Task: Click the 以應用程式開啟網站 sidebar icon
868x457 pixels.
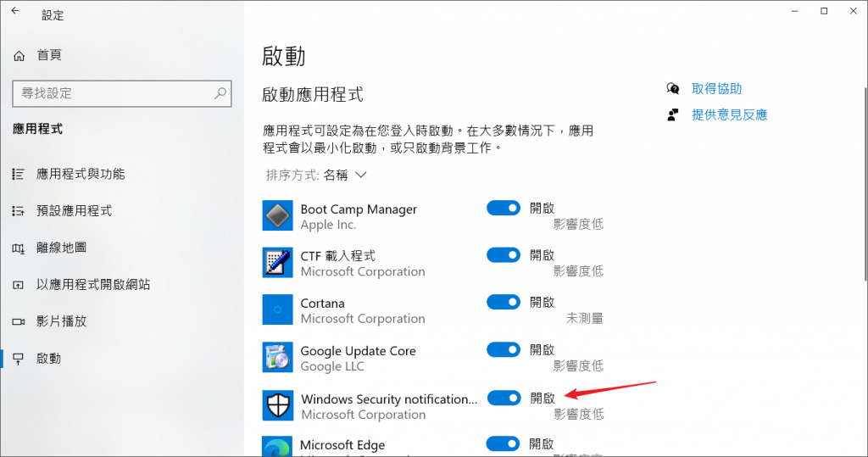Action: [x=19, y=285]
